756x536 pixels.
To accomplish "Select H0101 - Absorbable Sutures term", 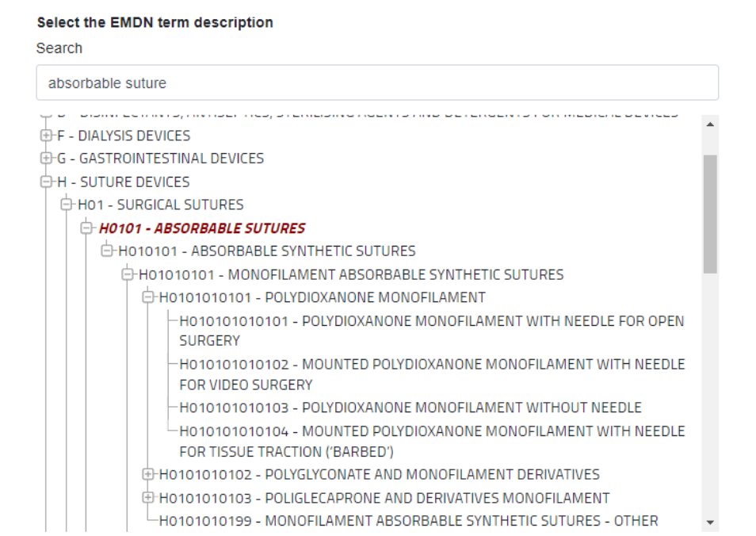I will coord(201,228).
